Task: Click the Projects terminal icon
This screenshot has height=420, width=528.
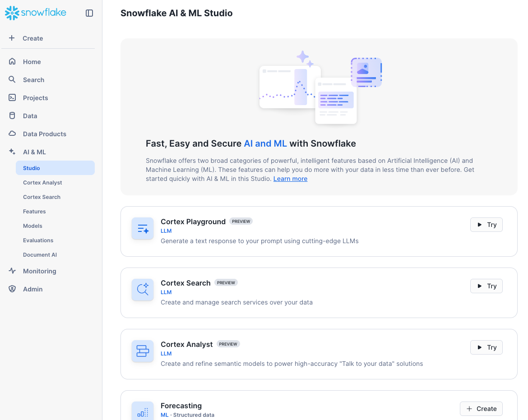Action: 12,97
